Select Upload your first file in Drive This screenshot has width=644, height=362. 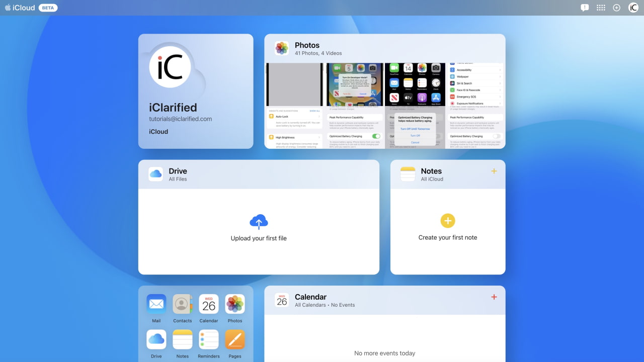tap(259, 238)
